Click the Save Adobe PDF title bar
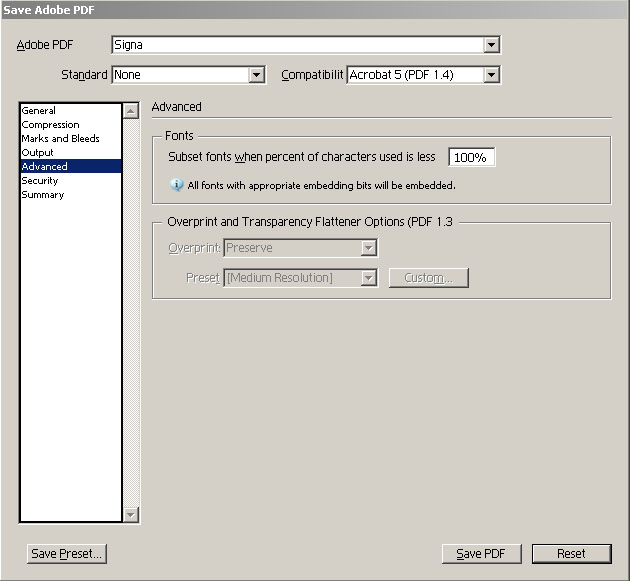Image resolution: width=630 pixels, height=581 pixels. tap(315, 10)
